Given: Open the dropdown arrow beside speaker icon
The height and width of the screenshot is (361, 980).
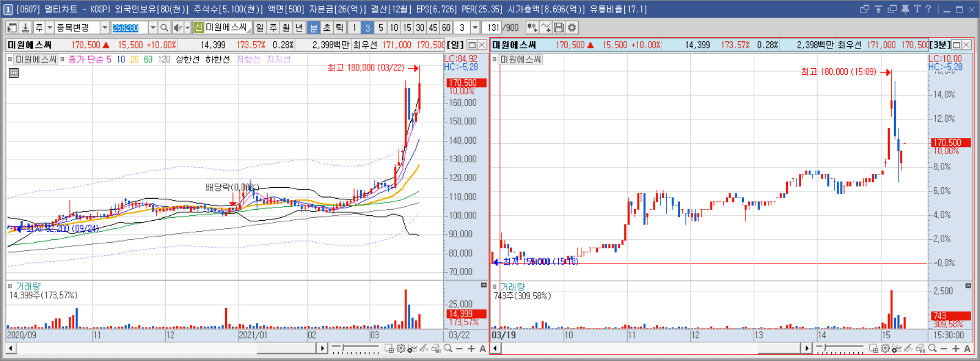Looking at the screenshot, I should point(187,28).
